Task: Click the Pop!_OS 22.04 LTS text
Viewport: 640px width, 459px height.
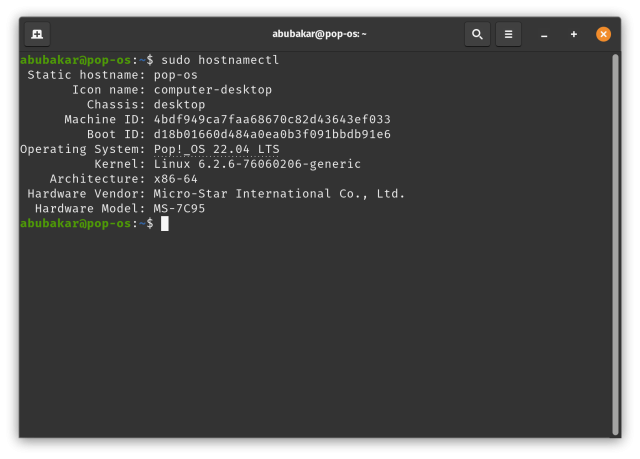Action: (x=216, y=149)
